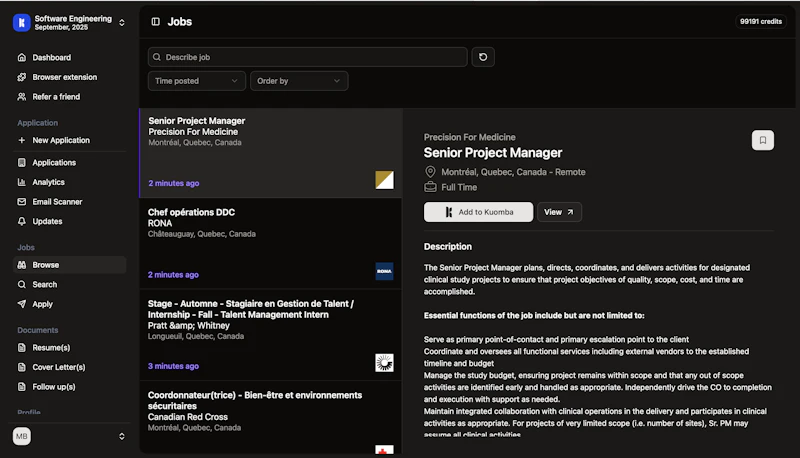
Task: Click the refresh jobs button
Action: [x=483, y=57]
